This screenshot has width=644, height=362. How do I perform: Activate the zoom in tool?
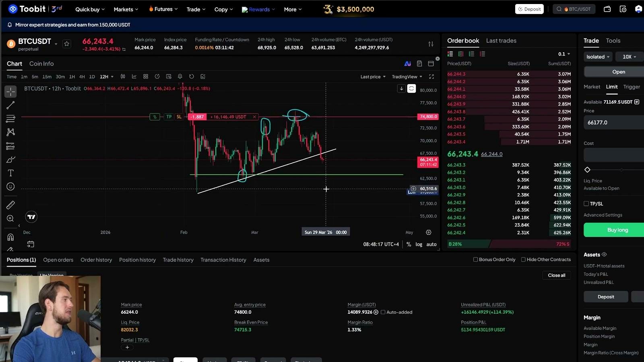point(10,218)
